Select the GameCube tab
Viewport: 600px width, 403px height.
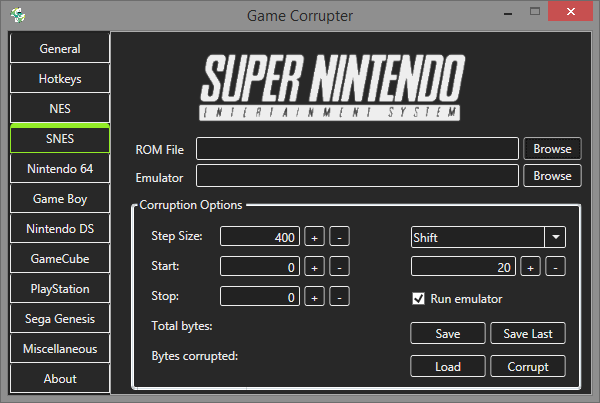pos(60,259)
